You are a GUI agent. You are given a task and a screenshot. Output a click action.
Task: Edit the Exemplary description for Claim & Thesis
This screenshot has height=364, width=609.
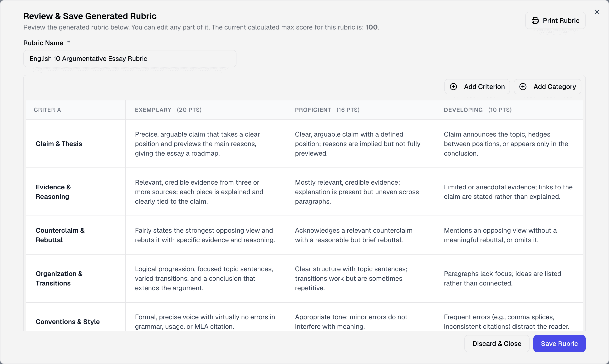tap(197, 144)
